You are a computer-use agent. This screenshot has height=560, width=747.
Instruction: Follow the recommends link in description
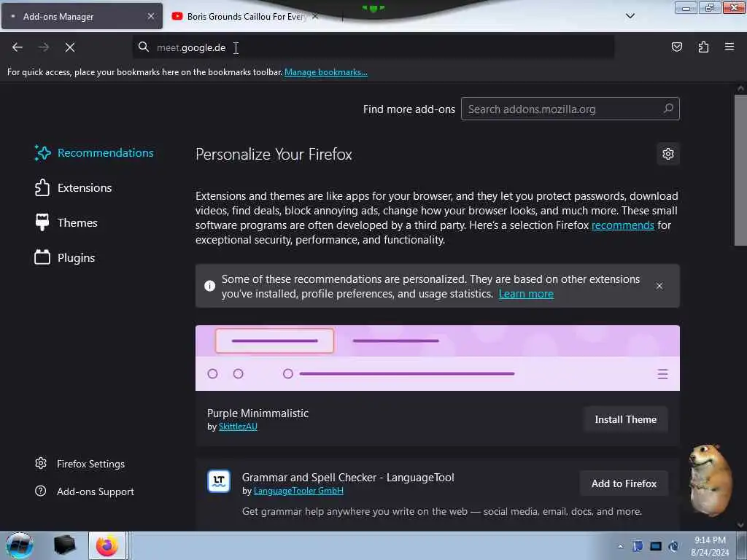(x=623, y=225)
